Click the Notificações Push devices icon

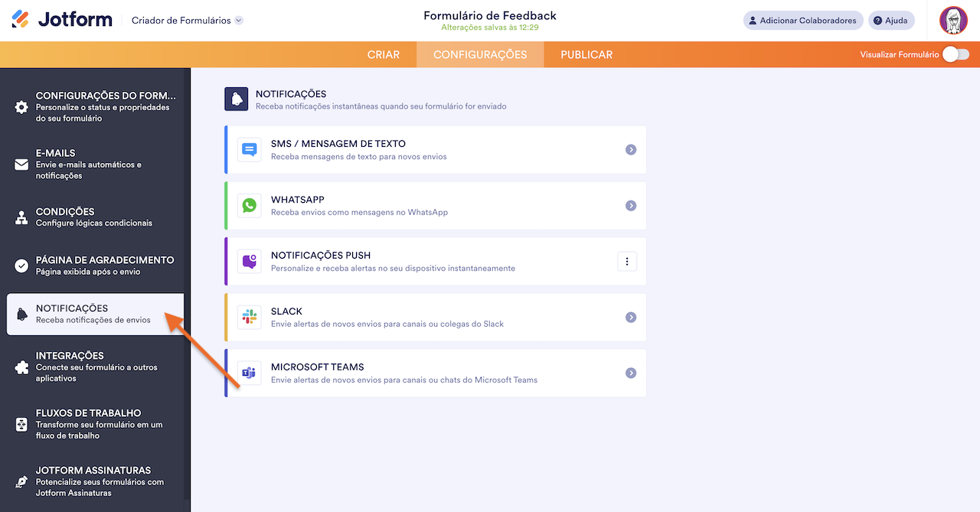pos(249,261)
